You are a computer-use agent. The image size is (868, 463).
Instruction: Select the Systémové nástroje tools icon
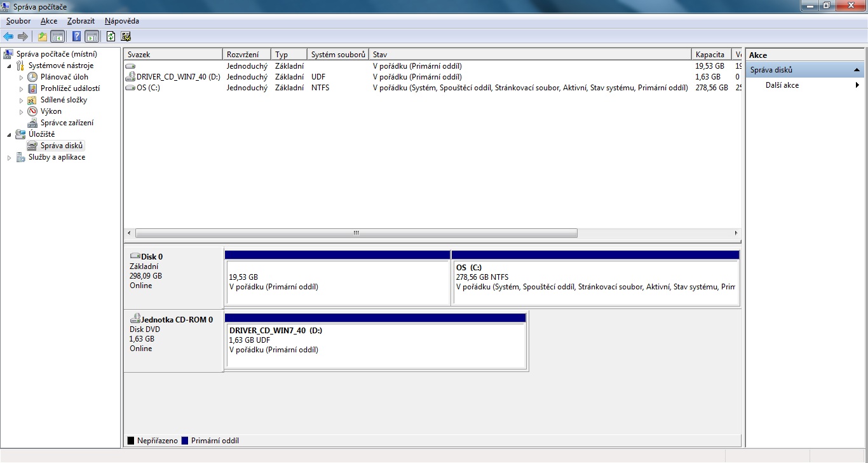tap(21, 66)
